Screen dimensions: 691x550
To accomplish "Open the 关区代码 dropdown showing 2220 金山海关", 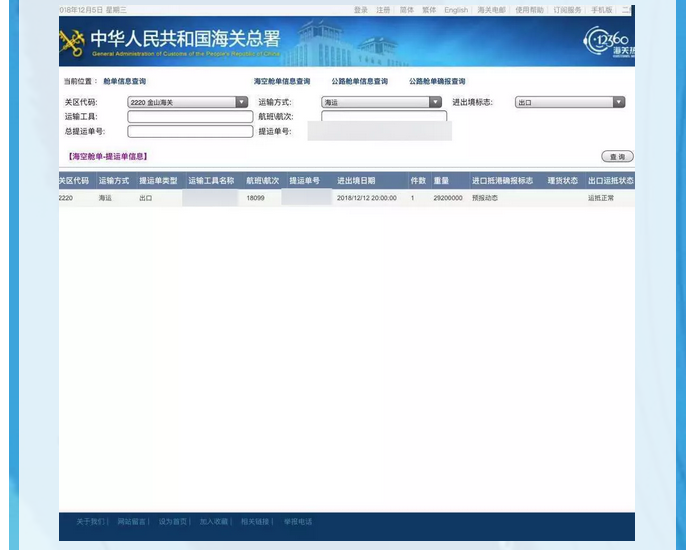I will (x=187, y=102).
